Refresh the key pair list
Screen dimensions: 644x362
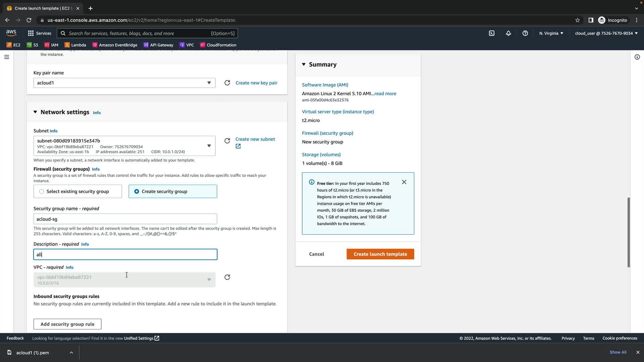coord(227,83)
